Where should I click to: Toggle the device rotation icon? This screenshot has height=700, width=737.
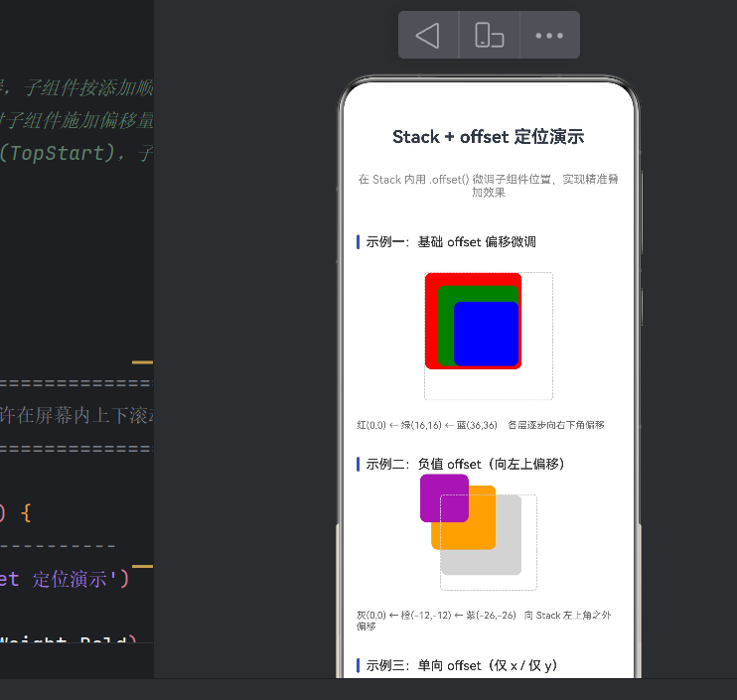click(x=490, y=35)
